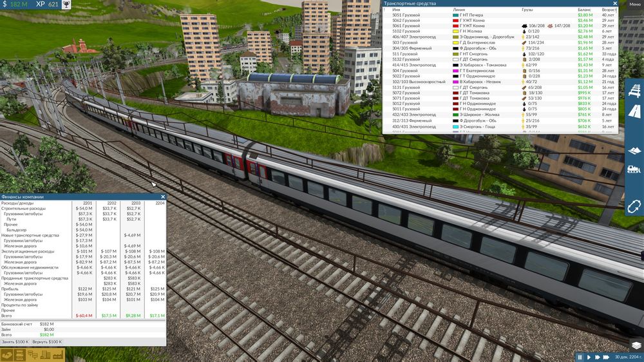Click cyan swatch of Э Смопгонь - Гоща line

coord(455,126)
